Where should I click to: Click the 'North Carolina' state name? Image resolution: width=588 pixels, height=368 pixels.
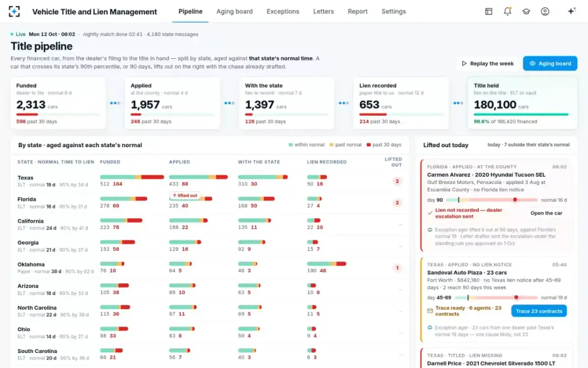(37, 308)
